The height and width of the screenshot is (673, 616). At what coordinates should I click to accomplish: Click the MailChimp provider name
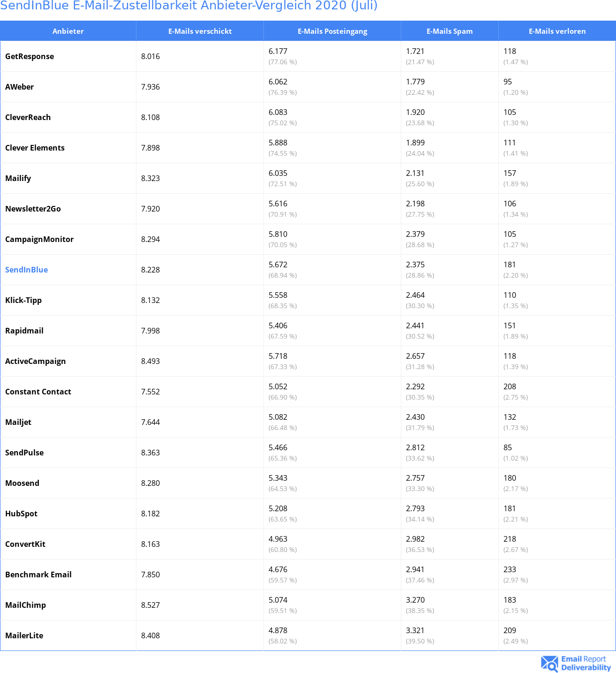25,605
